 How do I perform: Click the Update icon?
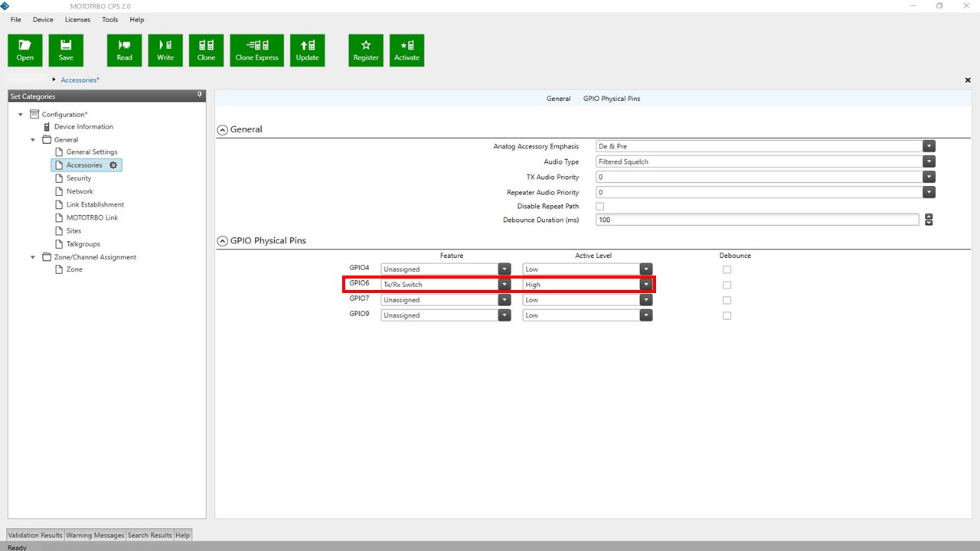[308, 50]
